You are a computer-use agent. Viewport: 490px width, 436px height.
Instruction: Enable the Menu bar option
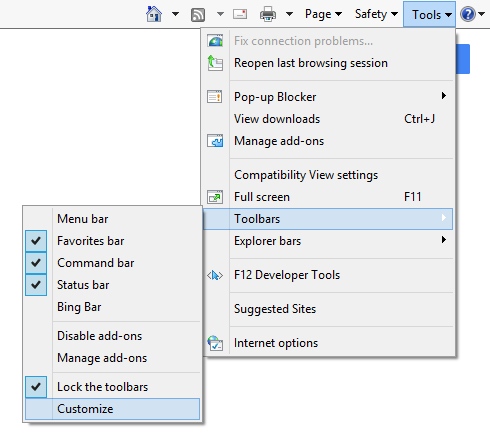113,219
